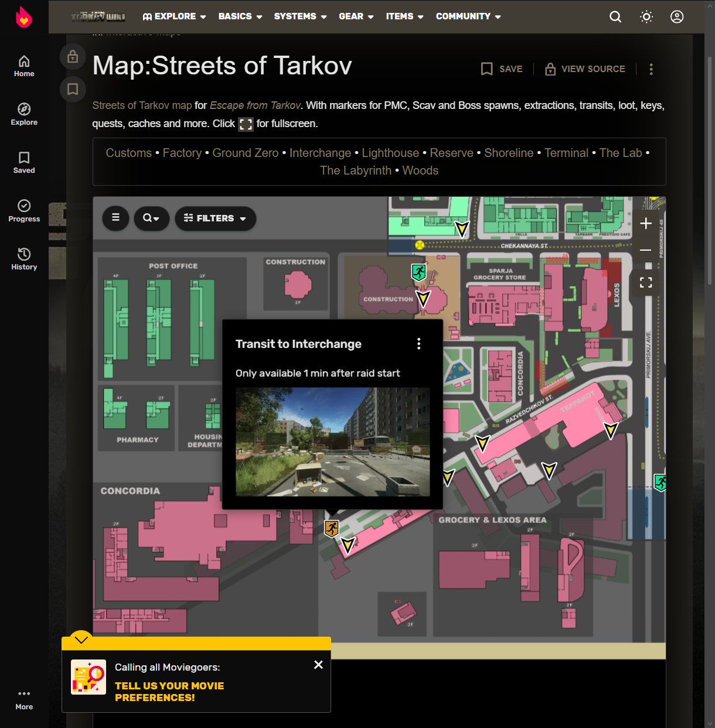Click the yellow circle marker on Chekannaya St

(x=420, y=245)
